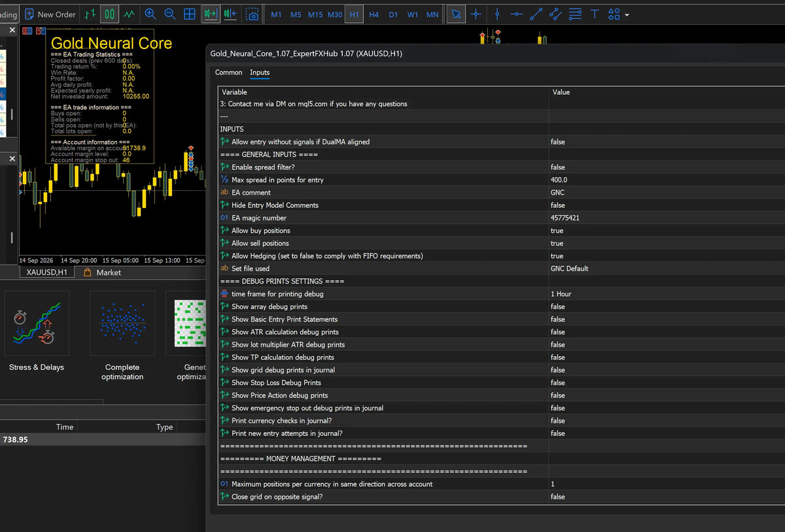Switch to the Inputs tab
Screen dimensions: 785x532
tap(260, 73)
